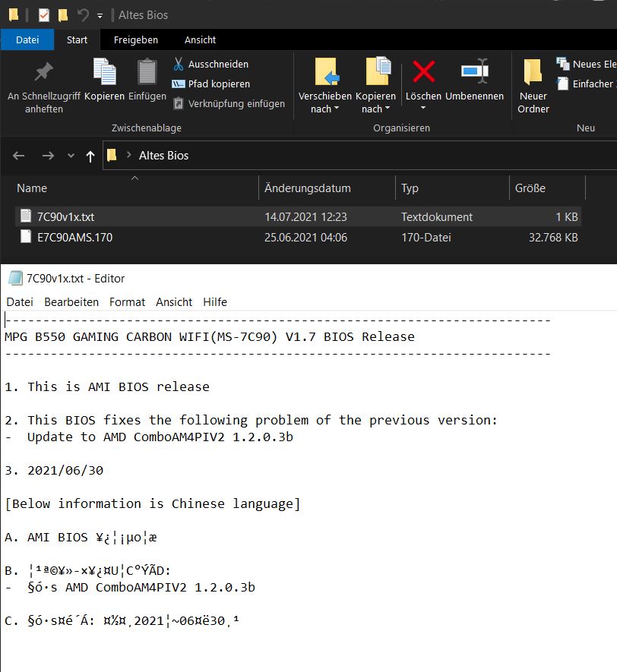Click the text file icon of 7C90v1x.txt
This screenshot has width=617, height=672.
26,216
